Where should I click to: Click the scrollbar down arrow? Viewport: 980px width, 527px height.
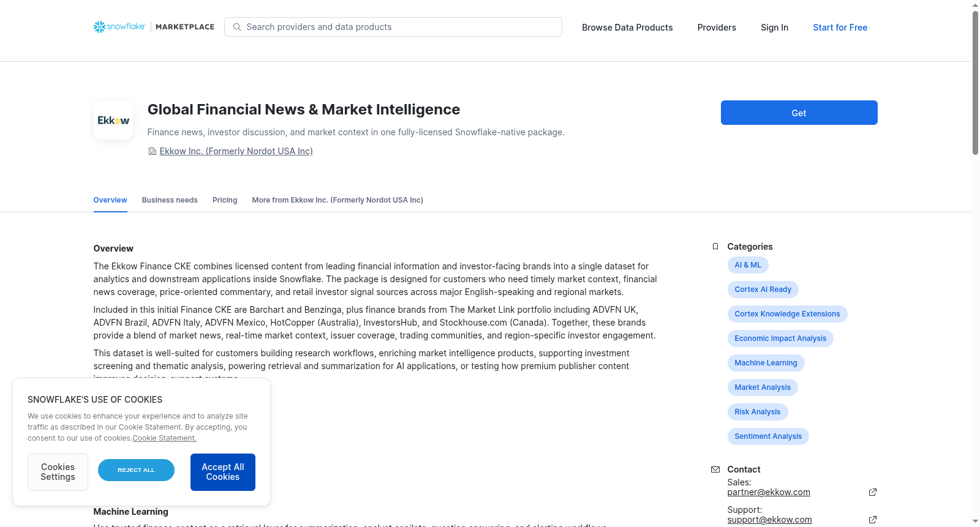click(975, 521)
